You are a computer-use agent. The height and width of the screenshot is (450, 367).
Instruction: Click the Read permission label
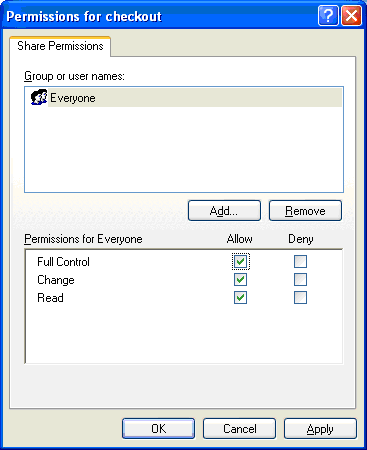click(x=50, y=298)
